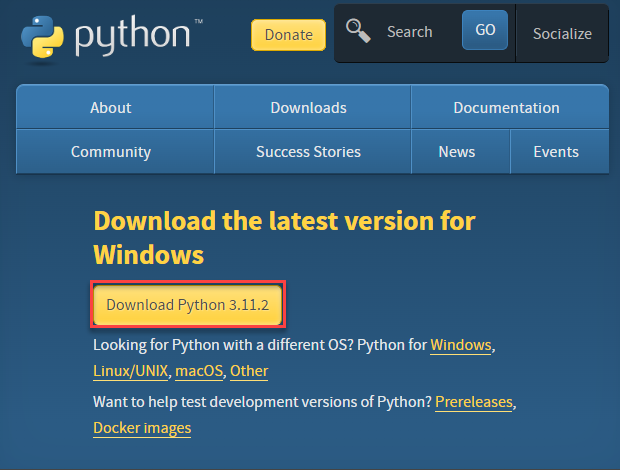Open the Socialize menu

click(562, 34)
